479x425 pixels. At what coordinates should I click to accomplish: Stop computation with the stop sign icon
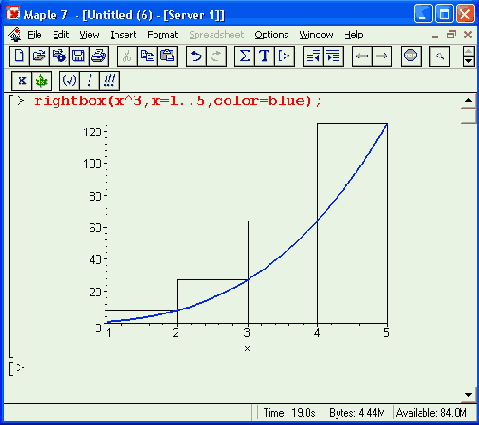click(x=411, y=56)
